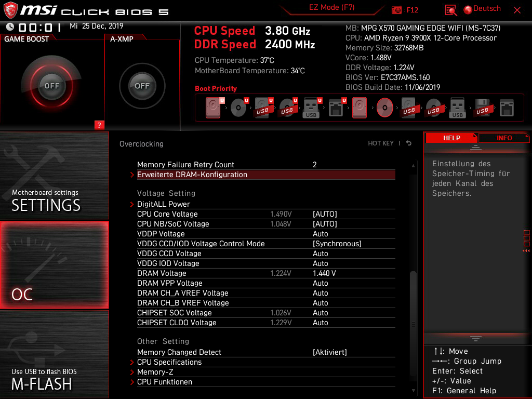532x399 pixels.
Task: Select CHIPSET CLDO Voltage row
Action: pos(266,322)
